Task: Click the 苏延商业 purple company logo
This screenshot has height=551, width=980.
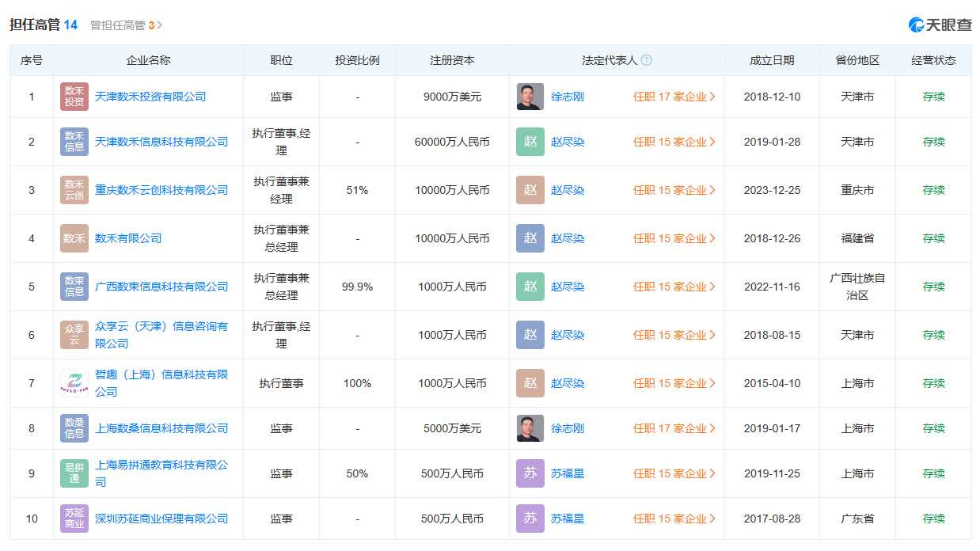Action: (x=74, y=519)
